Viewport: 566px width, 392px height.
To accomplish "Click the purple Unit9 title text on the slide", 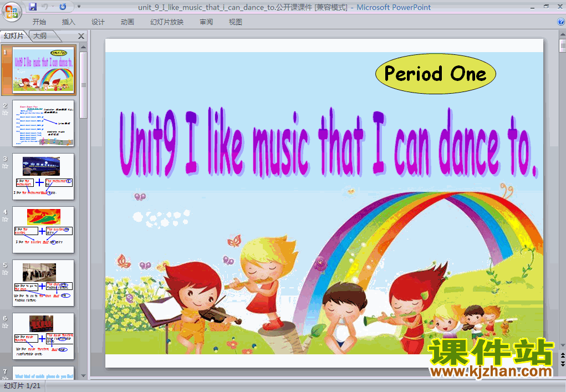I will coord(328,143).
